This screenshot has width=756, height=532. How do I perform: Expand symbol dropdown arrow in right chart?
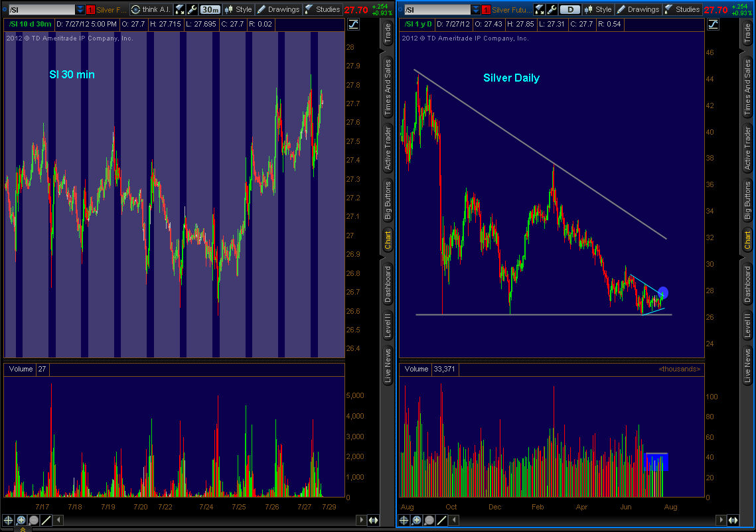[475, 9]
